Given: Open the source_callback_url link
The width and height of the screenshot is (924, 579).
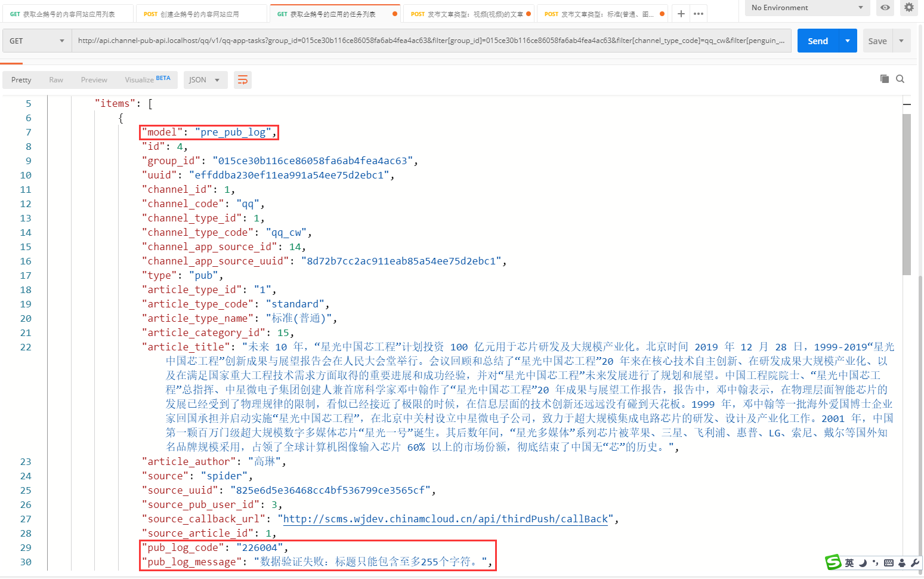Looking at the screenshot, I should (x=445, y=519).
